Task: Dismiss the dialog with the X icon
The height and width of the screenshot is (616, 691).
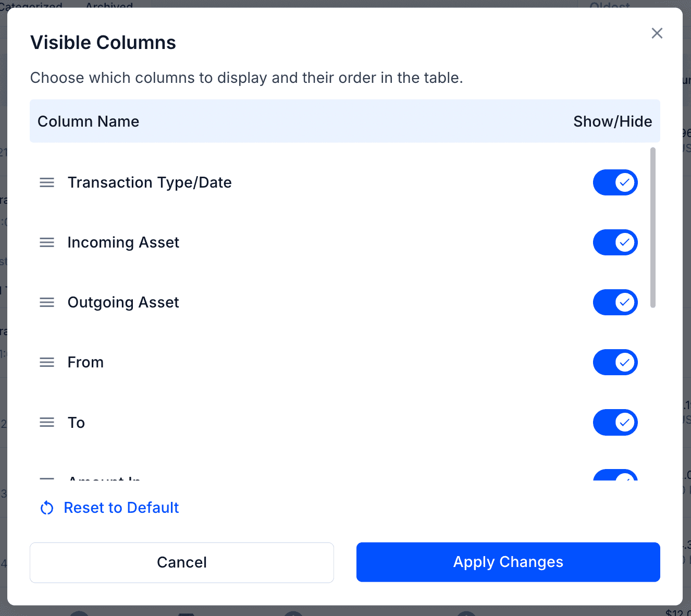Action: pyautogui.click(x=657, y=33)
